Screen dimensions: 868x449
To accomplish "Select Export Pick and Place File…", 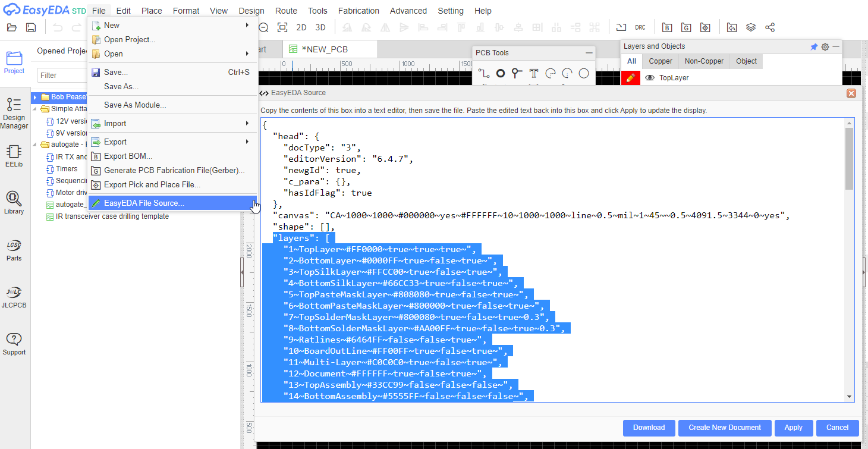I will point(172,184).
